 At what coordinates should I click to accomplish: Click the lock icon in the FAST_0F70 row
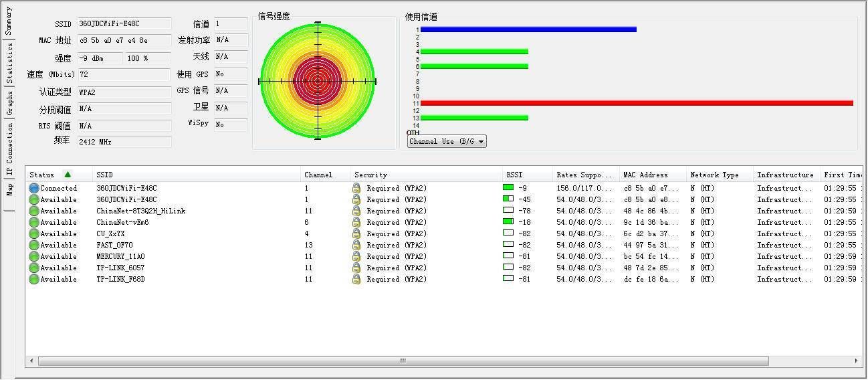[x=356, y=245]
